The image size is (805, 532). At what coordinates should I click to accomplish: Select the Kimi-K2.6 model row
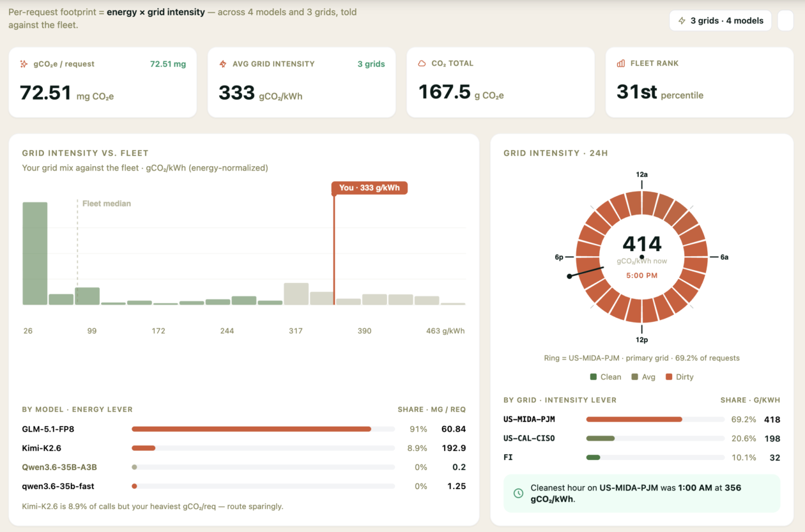point(244,448)
